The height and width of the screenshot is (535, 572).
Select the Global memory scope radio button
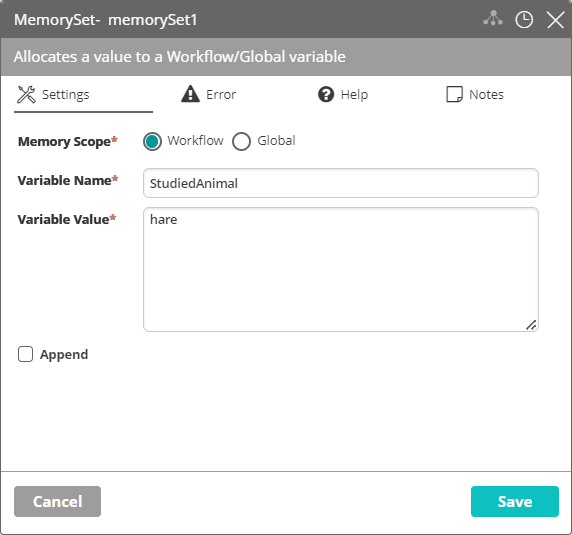point(241,141)
